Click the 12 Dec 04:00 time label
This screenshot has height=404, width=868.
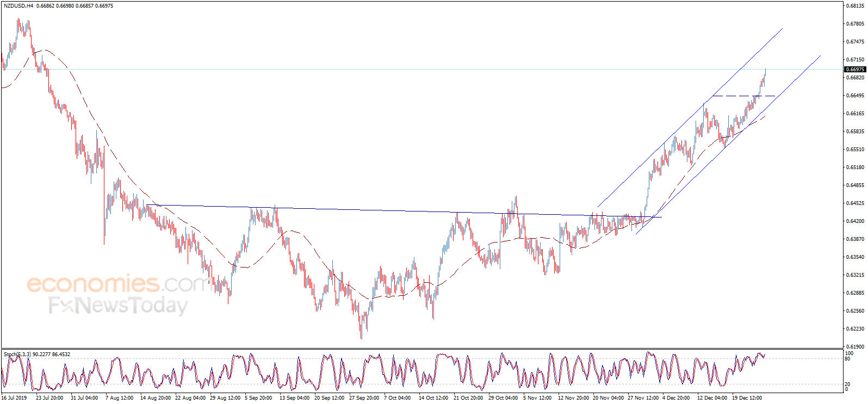712,398
